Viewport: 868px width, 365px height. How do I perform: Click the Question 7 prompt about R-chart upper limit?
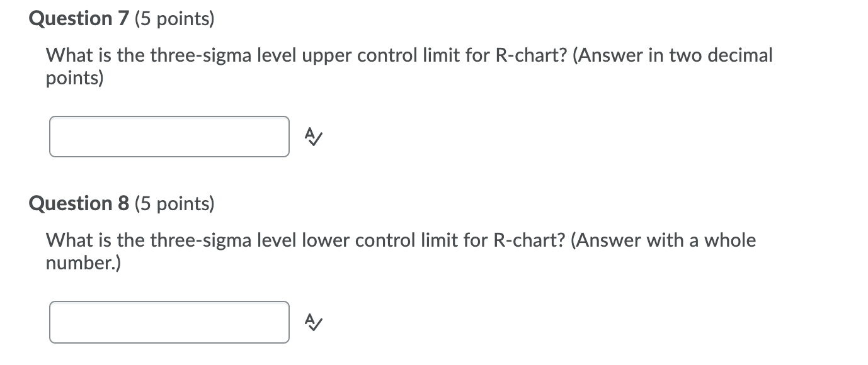pyautogui.click(x=408, y=55)
